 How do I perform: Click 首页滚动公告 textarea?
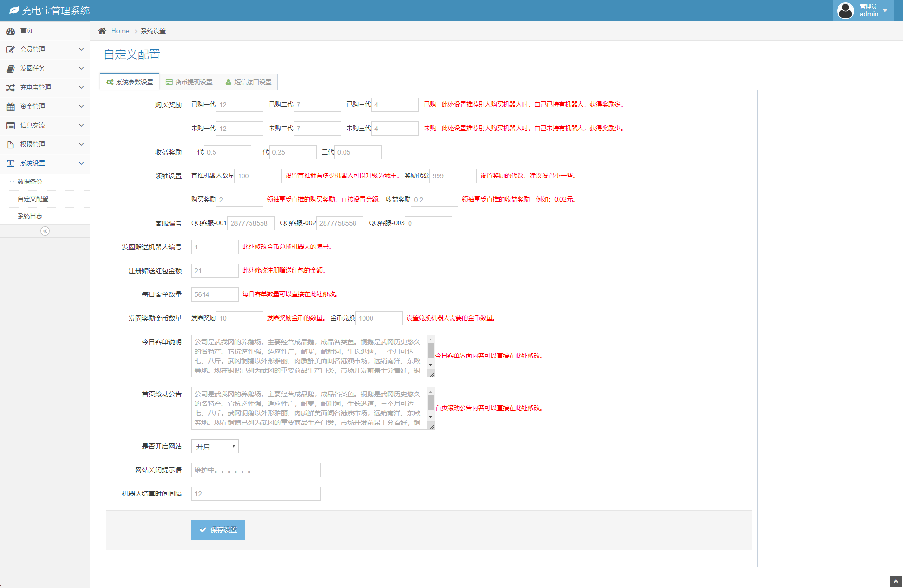313,408
